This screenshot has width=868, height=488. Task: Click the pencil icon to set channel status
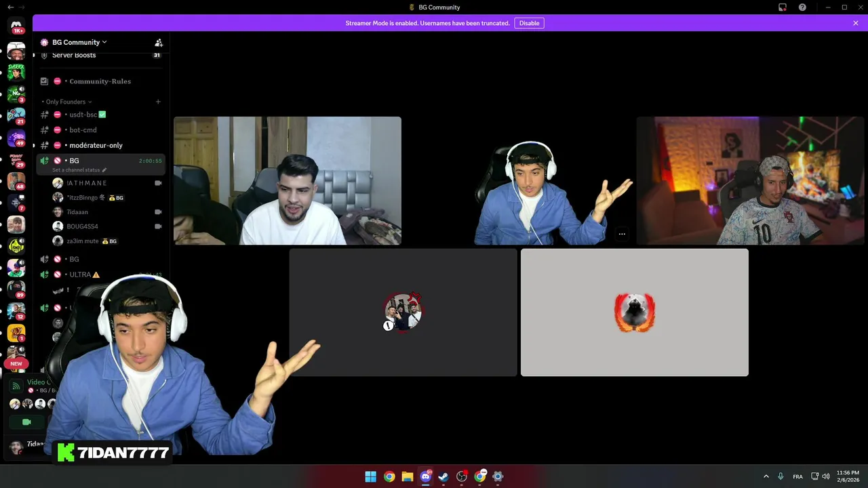[104, 170]
